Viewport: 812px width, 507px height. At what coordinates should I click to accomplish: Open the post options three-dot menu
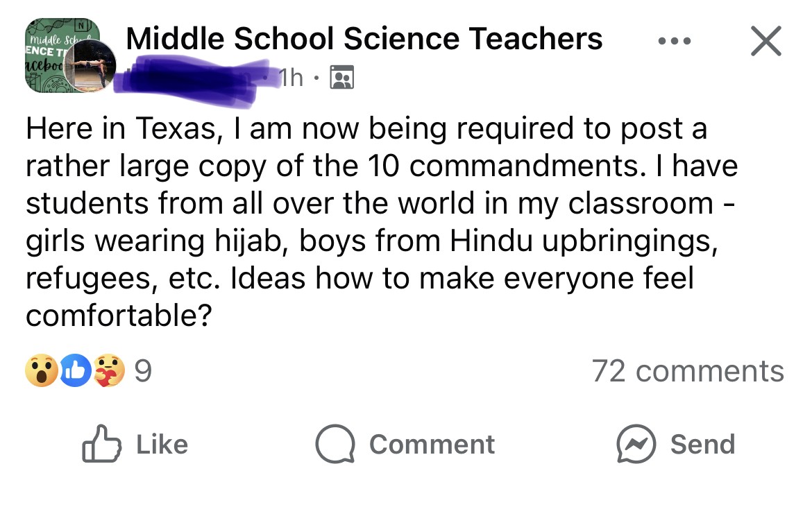(675, 40)
